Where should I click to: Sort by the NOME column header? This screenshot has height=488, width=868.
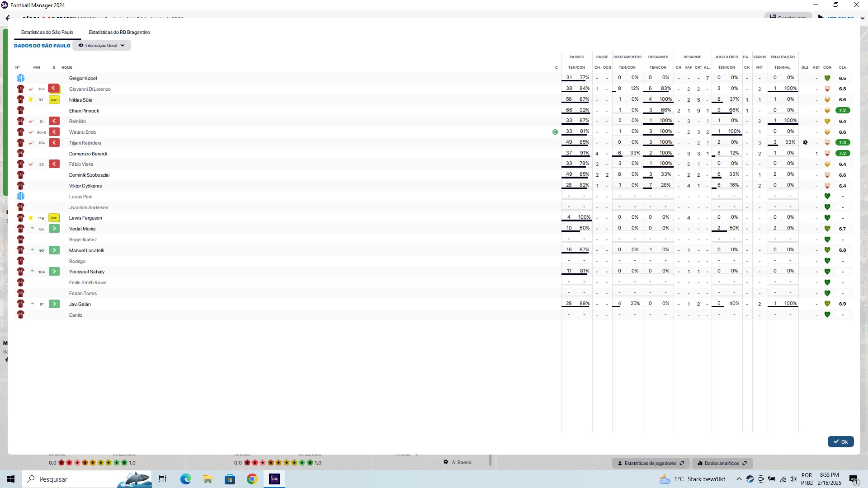(67, 67)
